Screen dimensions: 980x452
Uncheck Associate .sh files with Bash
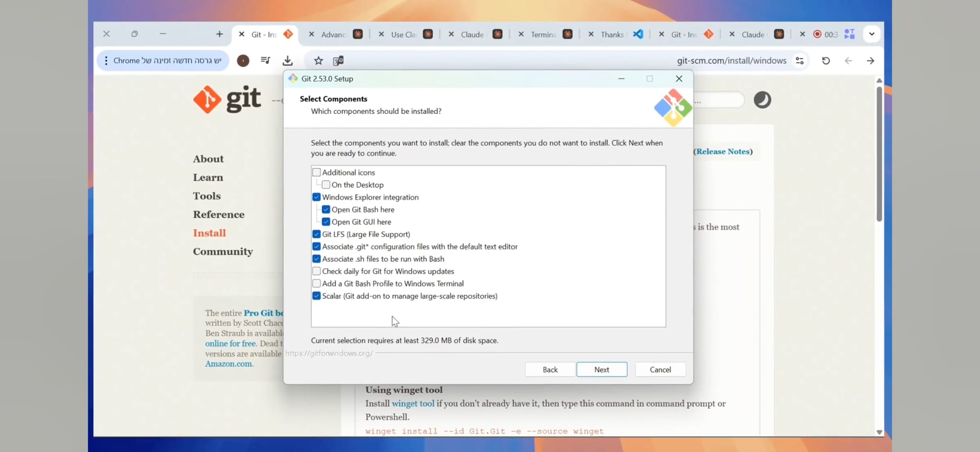(x=316, y=259)
